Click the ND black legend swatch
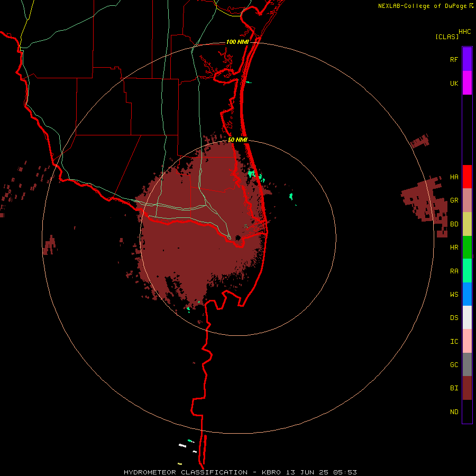476x476 pixels. click(467, 411)
